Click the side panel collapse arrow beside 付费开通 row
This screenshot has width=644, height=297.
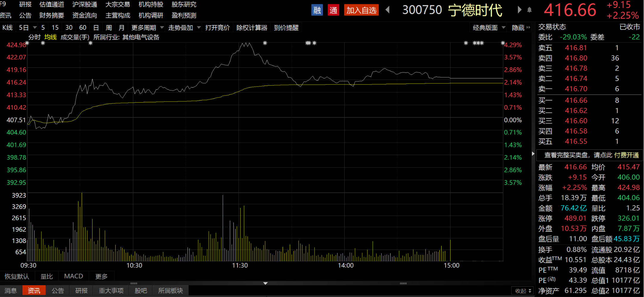pyautogui.click(x=533, y=154)
